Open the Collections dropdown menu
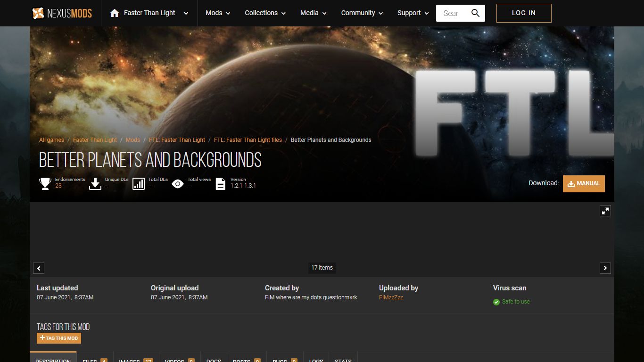Image resolution: width=644 pixels, height=362 pixels. tap(265, 13)
